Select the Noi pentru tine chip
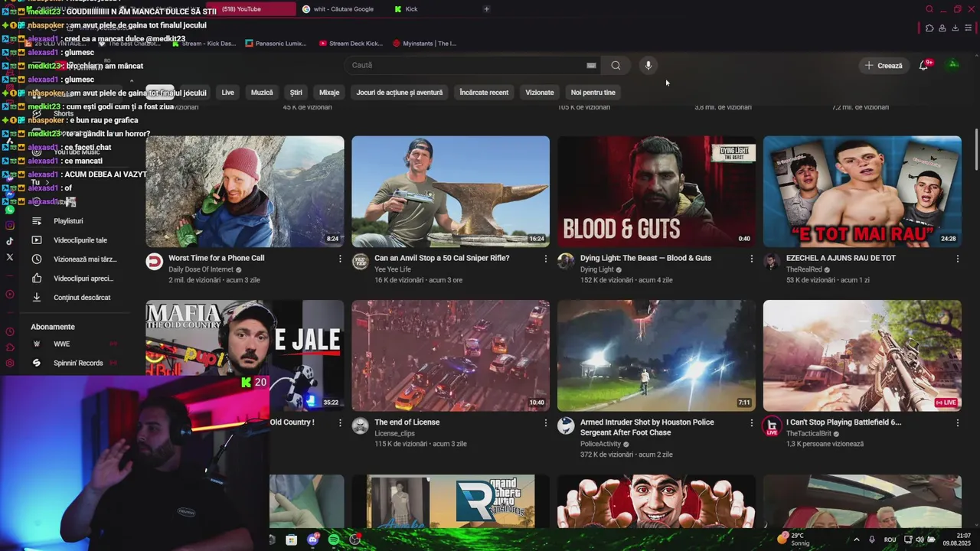 [593, 93]
